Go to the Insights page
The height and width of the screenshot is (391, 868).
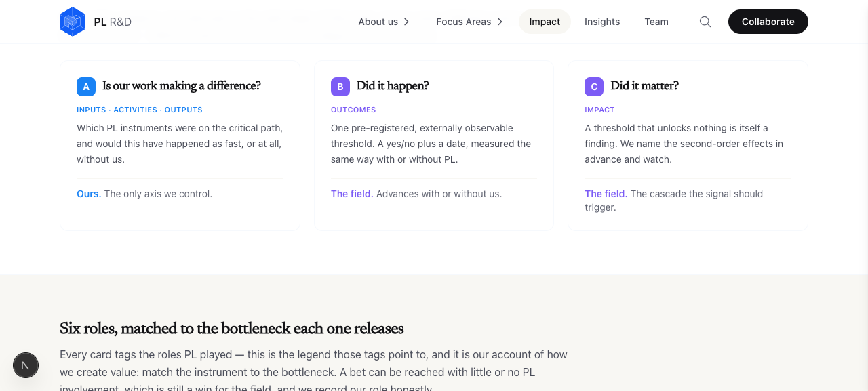[x=602, y=22]
